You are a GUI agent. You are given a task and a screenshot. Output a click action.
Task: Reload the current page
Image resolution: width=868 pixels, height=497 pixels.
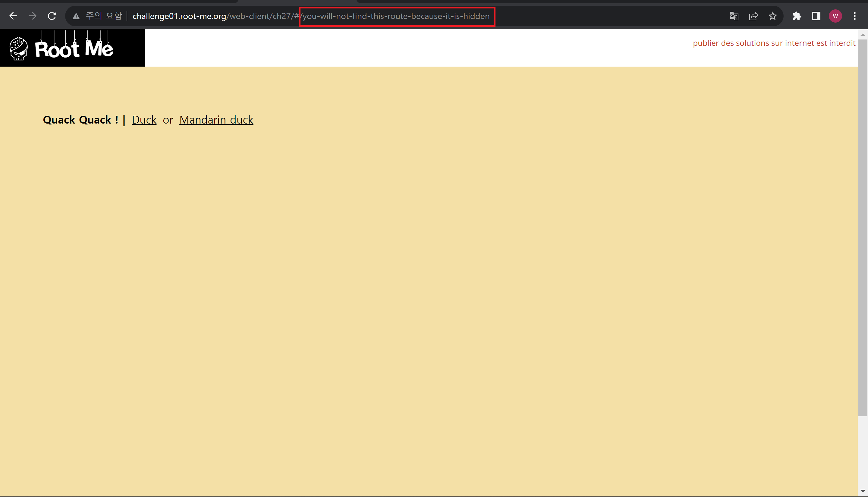tap(52, 16)
